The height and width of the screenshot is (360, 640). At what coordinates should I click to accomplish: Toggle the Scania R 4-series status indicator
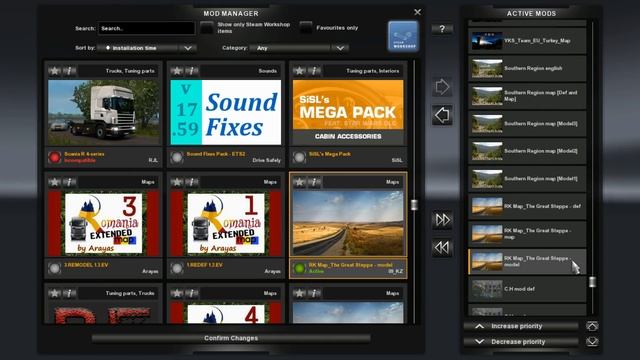[54, 157]
